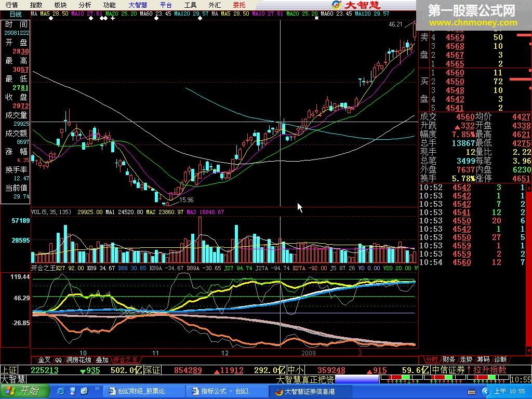The width and height of the screenshot is (532, 399).
Task: Click the 收盘 value 2972 in info panel
Action: click(21, 106)
